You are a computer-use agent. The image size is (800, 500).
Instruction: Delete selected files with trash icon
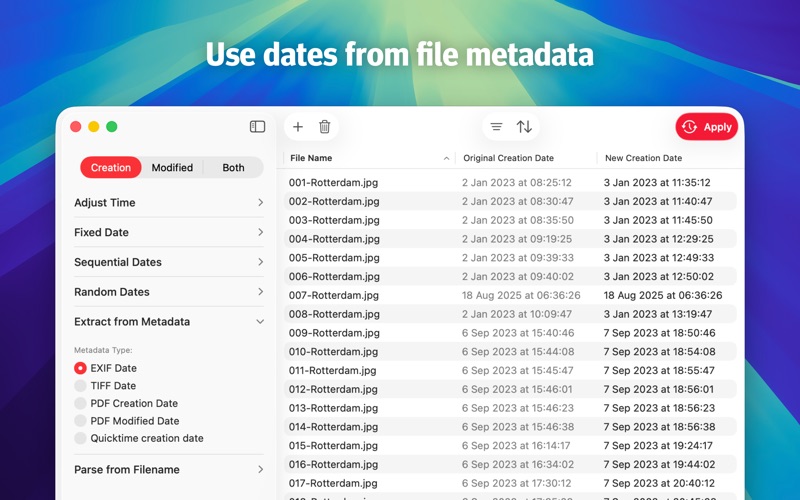[324, 127]
